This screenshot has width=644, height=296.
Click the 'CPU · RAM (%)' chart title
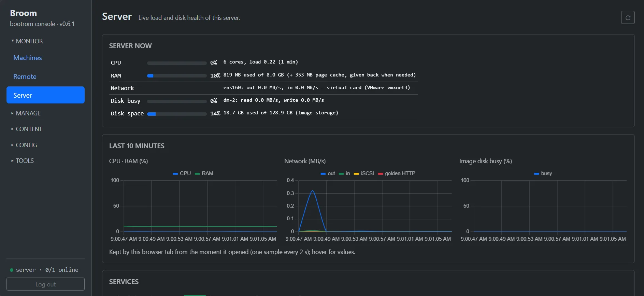[129, 161]
